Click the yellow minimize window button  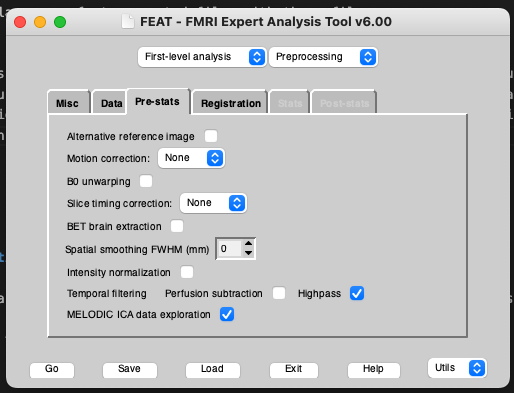[40, 22]
